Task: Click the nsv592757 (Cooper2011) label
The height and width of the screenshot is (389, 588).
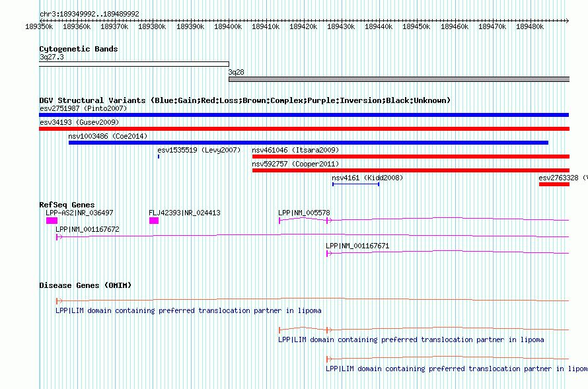Action: click(295, 164)
